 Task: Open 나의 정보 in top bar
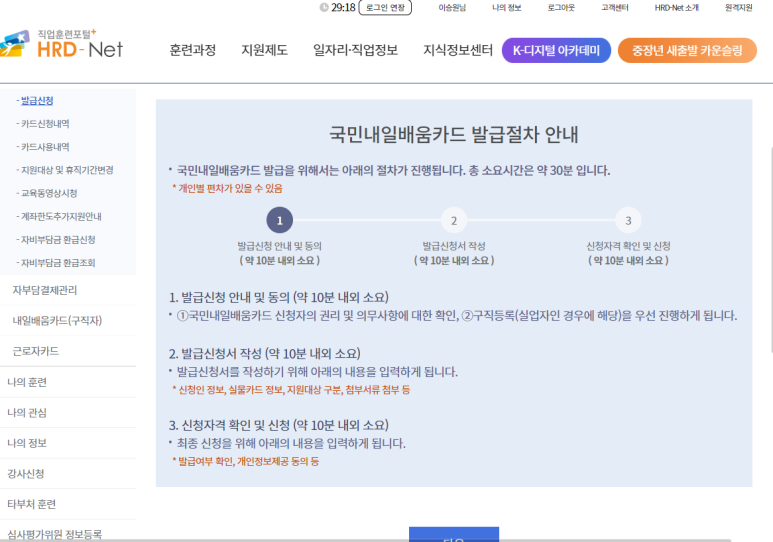[x=506, y=7]
